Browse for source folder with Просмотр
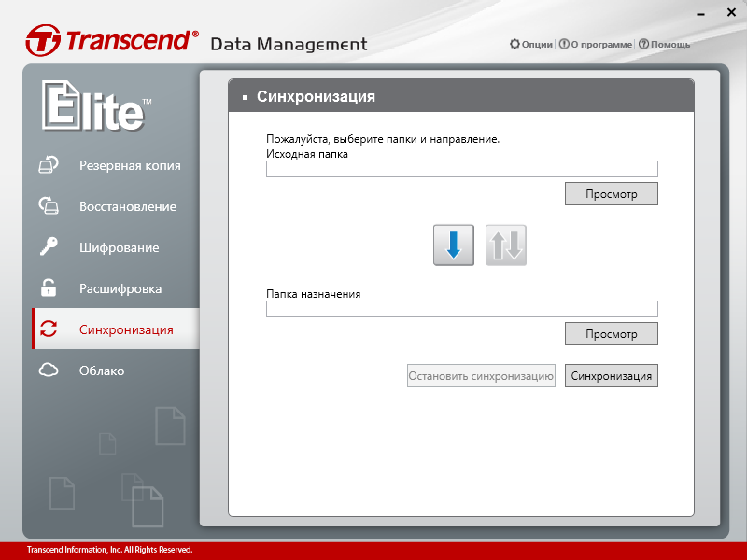 pos(612,194)
